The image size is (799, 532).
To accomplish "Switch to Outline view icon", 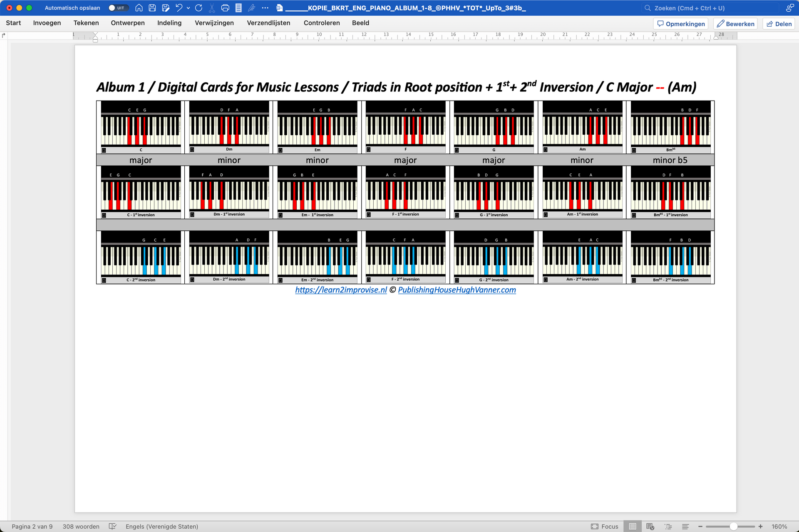I will click(668, 526).
